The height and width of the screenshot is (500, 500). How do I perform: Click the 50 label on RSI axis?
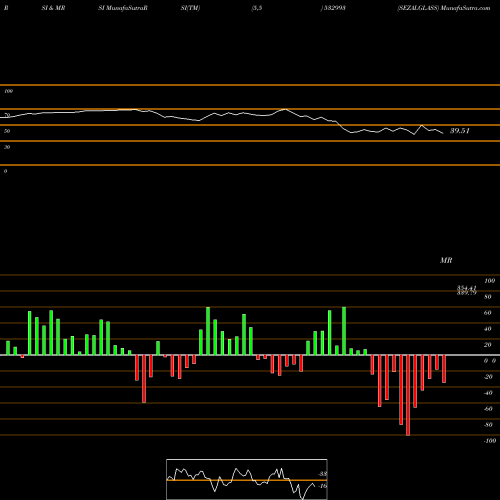7,131
